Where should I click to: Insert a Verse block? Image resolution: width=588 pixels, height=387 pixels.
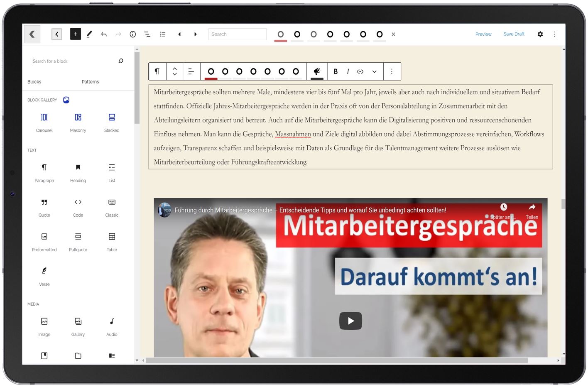click(x=44, y=277)
